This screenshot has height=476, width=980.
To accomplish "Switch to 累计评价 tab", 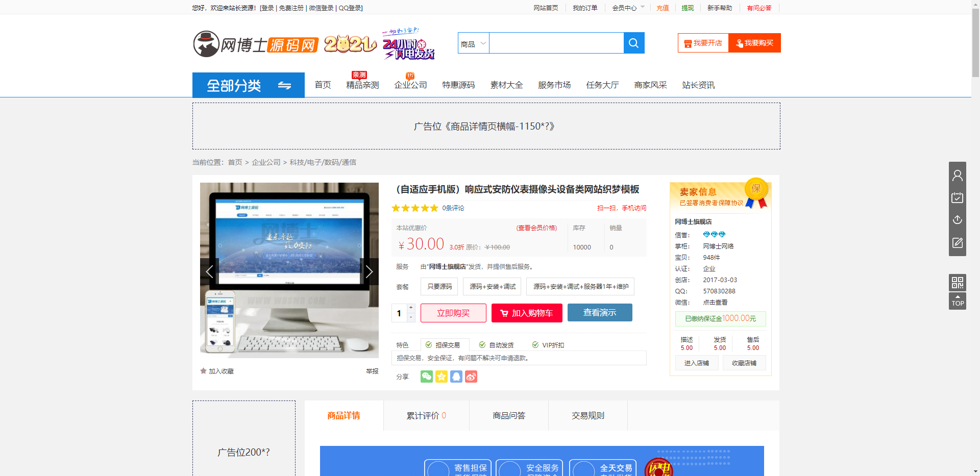I will point(426,416).
